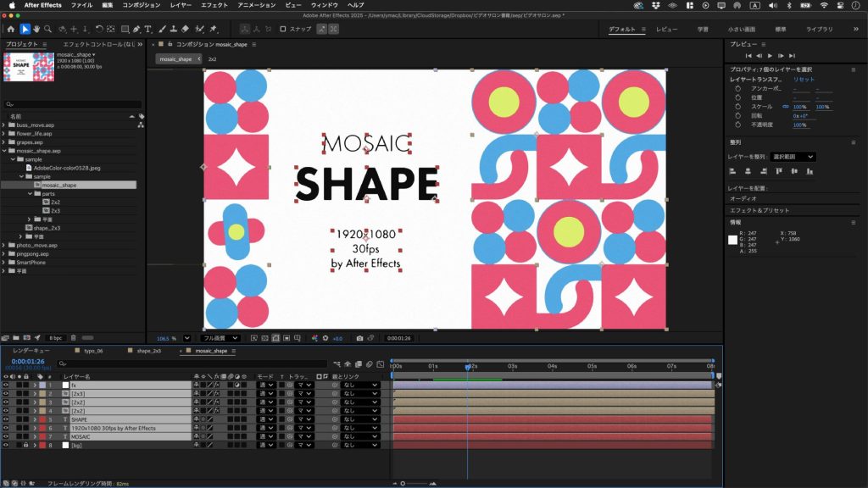Choose the Type (T) tool
This screenshot has height=488, width=868.
point(148,30)
